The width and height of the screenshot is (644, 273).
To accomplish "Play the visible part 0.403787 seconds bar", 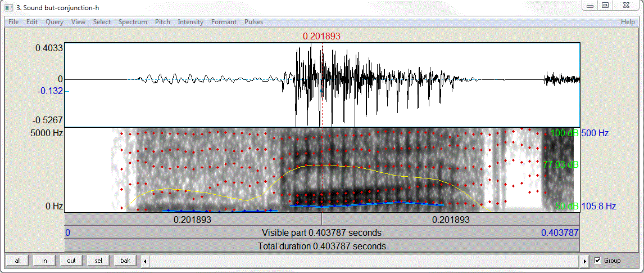I will [322, 232].
